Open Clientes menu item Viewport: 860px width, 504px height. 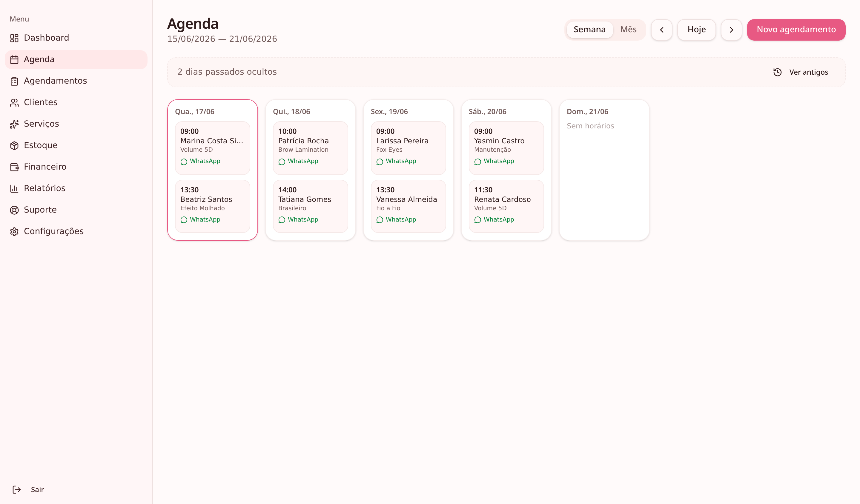point(76,102)
